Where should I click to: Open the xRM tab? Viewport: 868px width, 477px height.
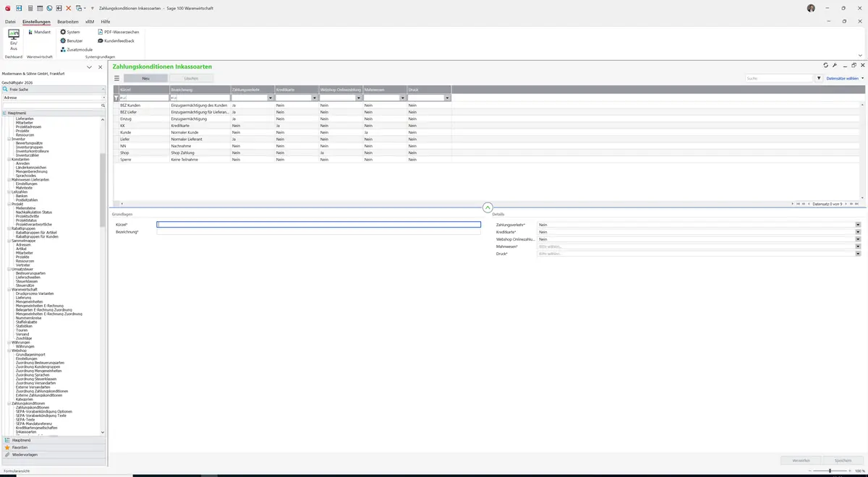point(90,22)
